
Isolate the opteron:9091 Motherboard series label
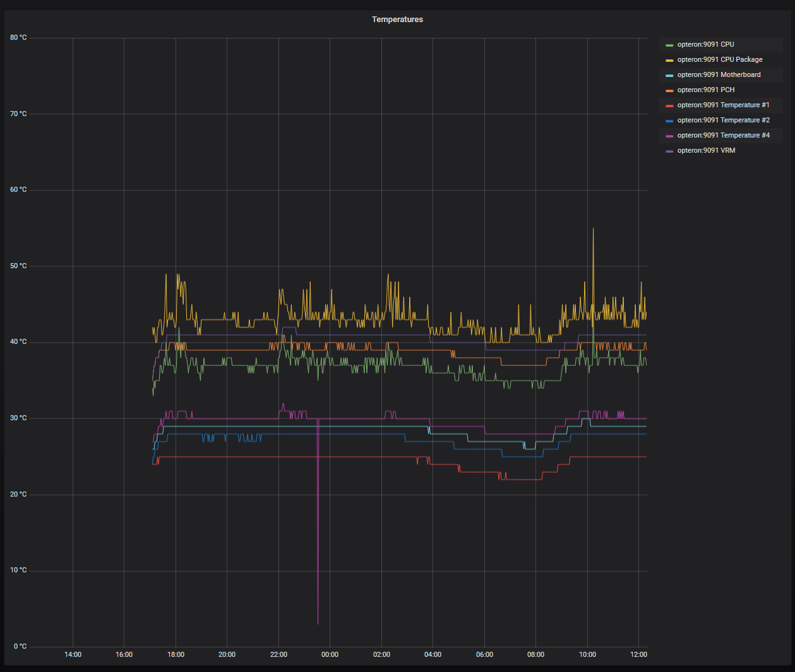tap(719, 75)
